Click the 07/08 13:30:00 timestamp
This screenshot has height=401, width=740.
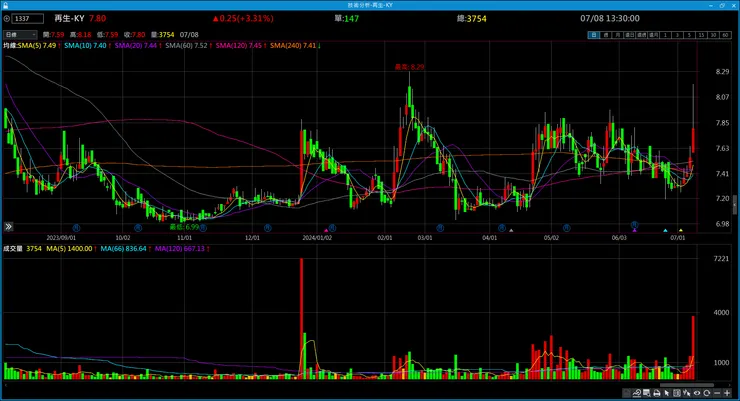coord(610,18)
